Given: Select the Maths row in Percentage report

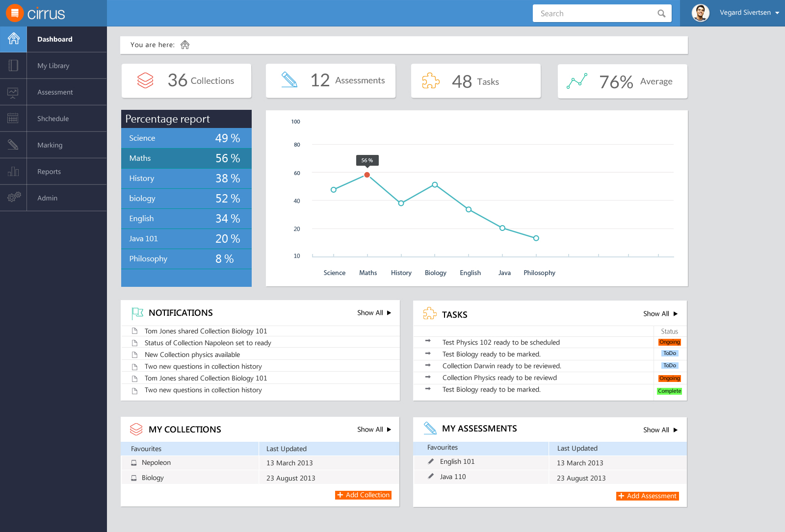Looking at the screenshot, I should point(186,158).
